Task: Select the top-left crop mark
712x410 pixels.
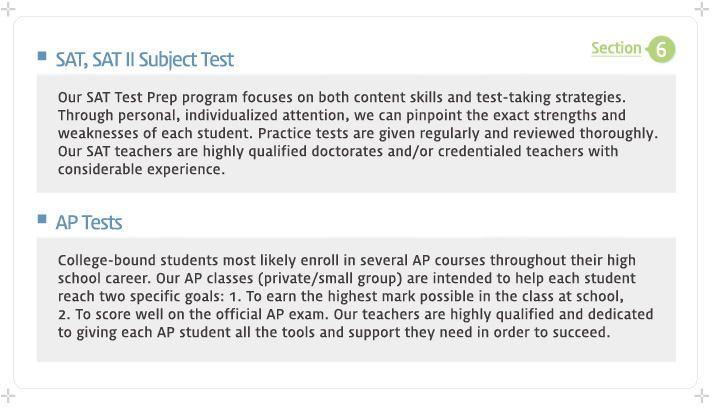Action: (8, 9)
